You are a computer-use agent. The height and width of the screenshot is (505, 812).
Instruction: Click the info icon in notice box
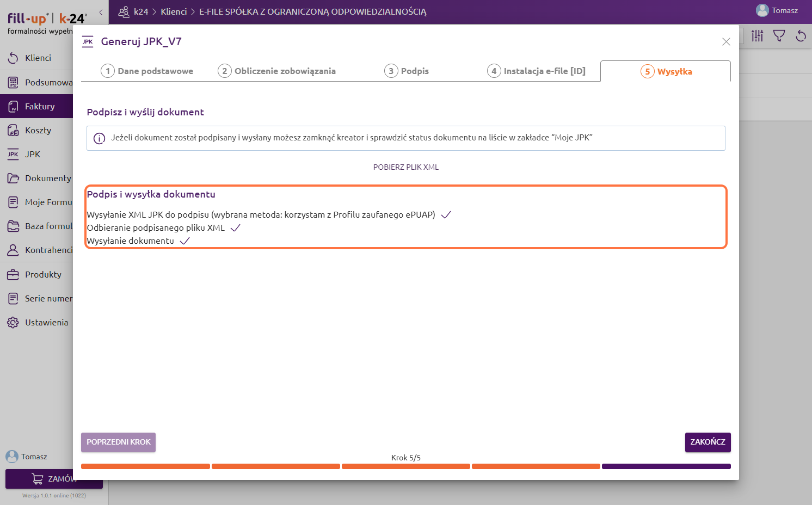click(x=99, y=138)
